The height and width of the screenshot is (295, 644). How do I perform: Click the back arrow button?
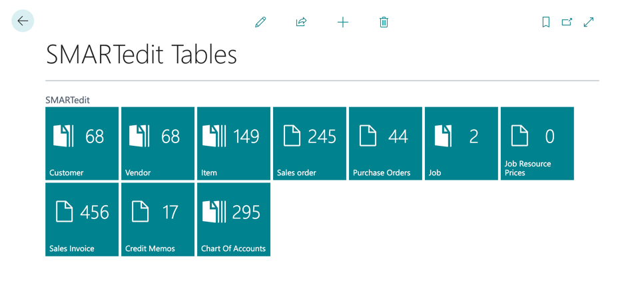23,21
